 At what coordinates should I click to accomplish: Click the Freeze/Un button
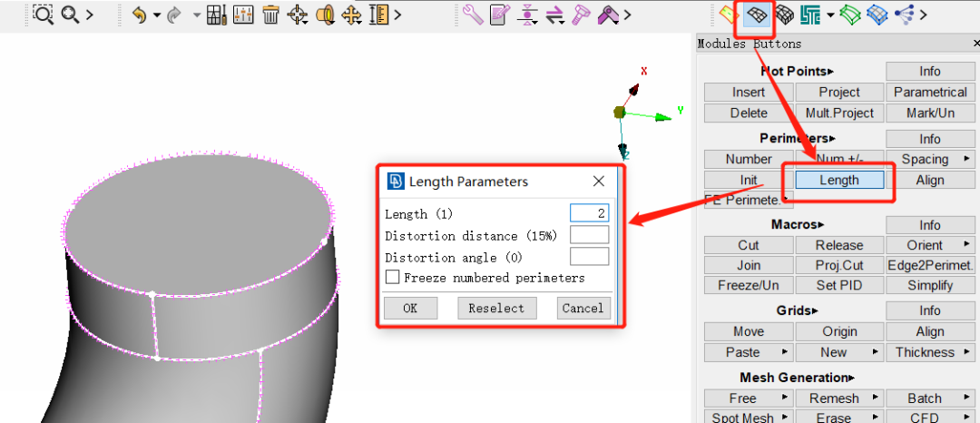point(748,285)
